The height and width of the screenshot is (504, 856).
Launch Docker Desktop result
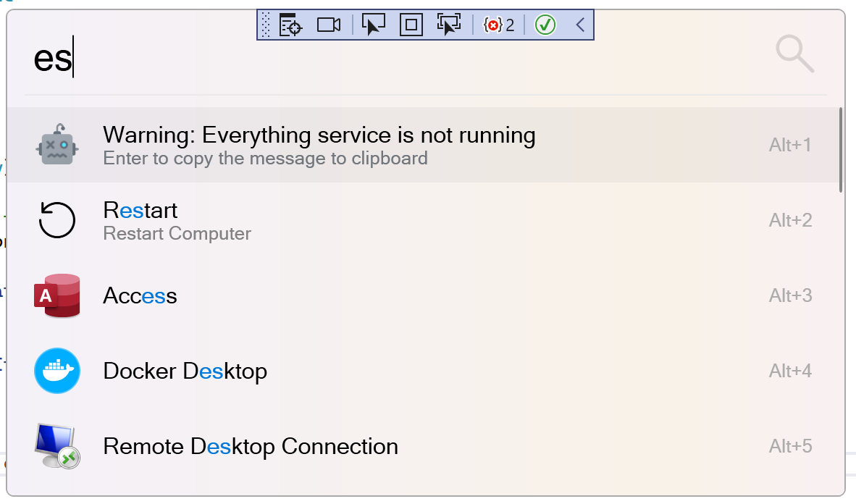coord(423,371)
